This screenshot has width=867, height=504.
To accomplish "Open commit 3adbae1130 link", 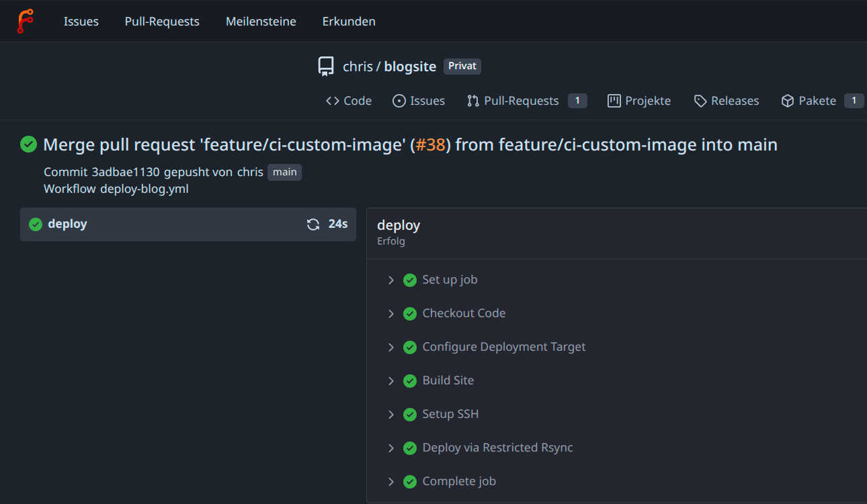I will (126, 172).
